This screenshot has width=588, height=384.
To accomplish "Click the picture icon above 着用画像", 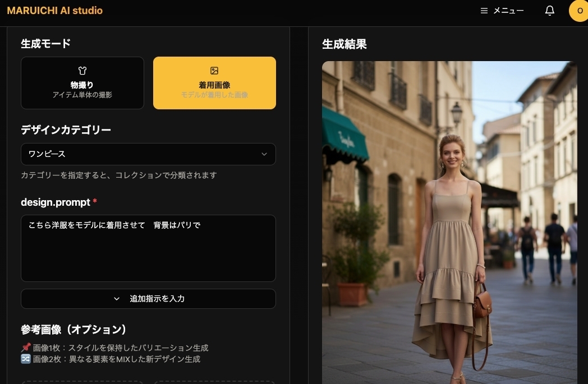I will point(214,71).
